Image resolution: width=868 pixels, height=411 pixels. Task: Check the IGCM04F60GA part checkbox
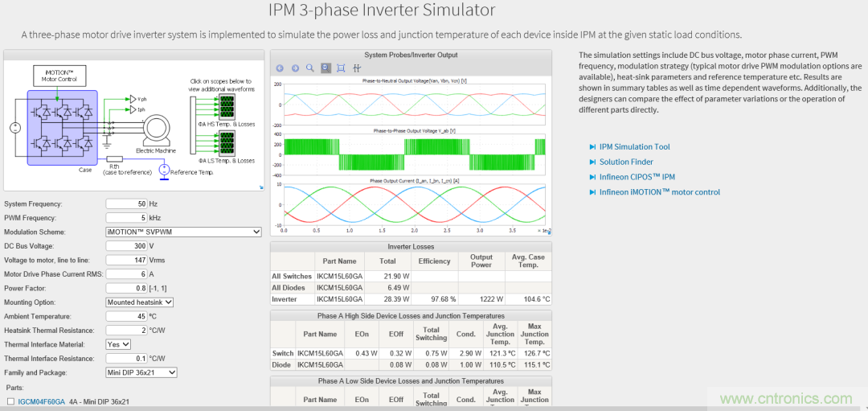coord(10,401)
